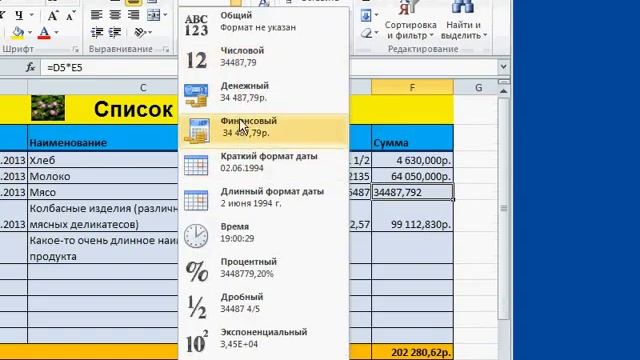Click the 64 050,000р. cell
Screen dimensions: 640x360
412,176
